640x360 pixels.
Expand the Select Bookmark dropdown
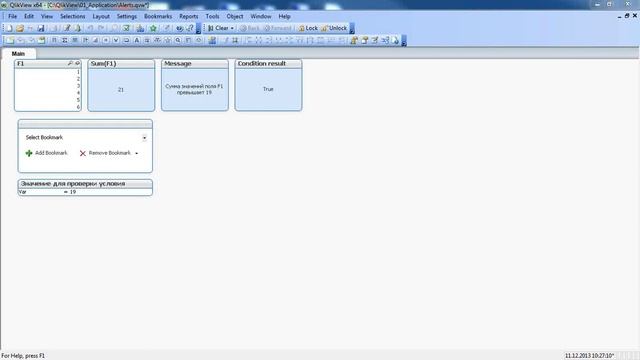[x=144, y=138]
